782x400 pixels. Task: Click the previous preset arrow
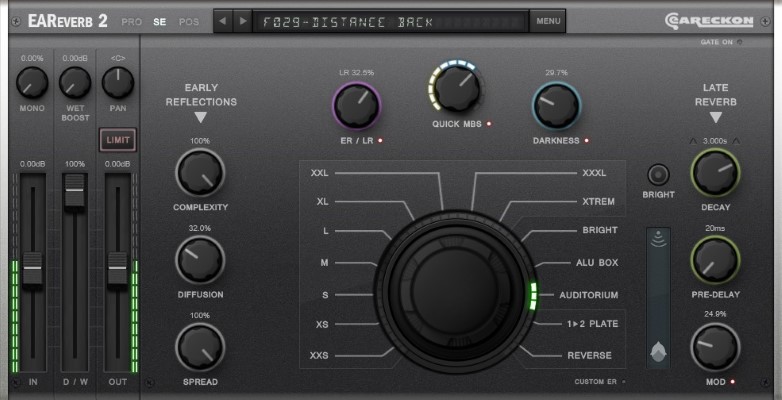[x=223, y=21]
